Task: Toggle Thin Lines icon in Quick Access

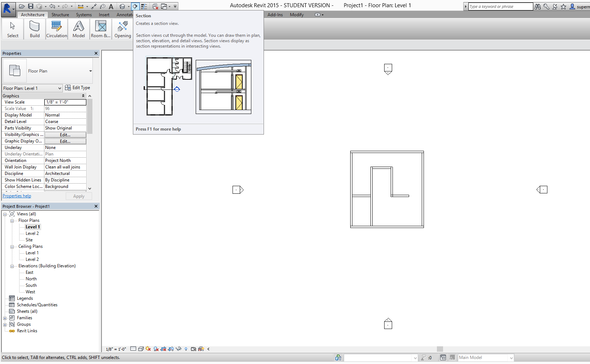Action: coord(144,6)
